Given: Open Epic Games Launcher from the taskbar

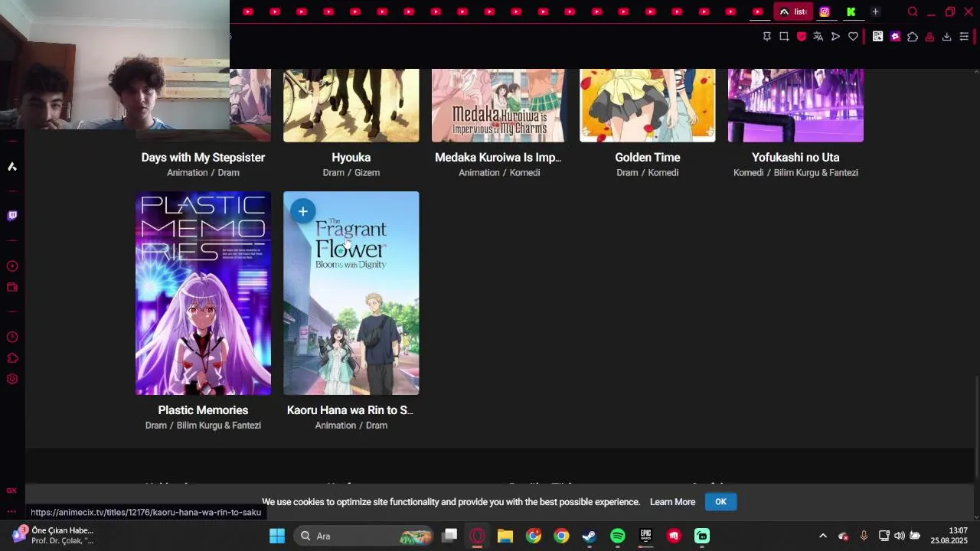Looking at the screenshot, I should [x=645, y=536].
